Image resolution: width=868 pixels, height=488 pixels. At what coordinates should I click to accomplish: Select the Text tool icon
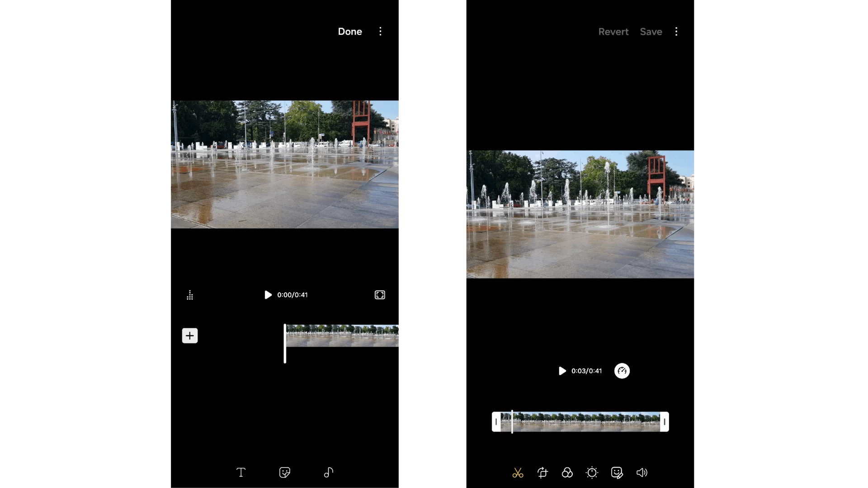(x=241, y=473)
